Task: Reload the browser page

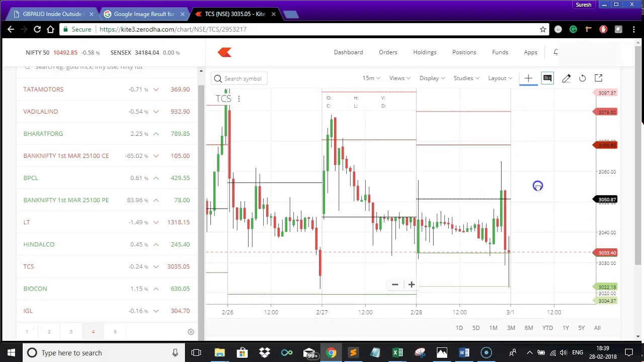Action: click(x=37, y=29)
